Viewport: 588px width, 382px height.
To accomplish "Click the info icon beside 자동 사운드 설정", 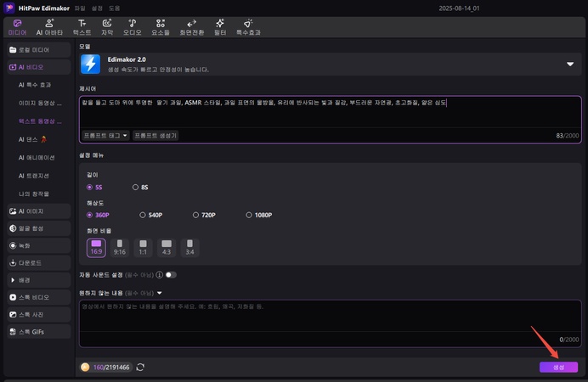I will [160, 275].
